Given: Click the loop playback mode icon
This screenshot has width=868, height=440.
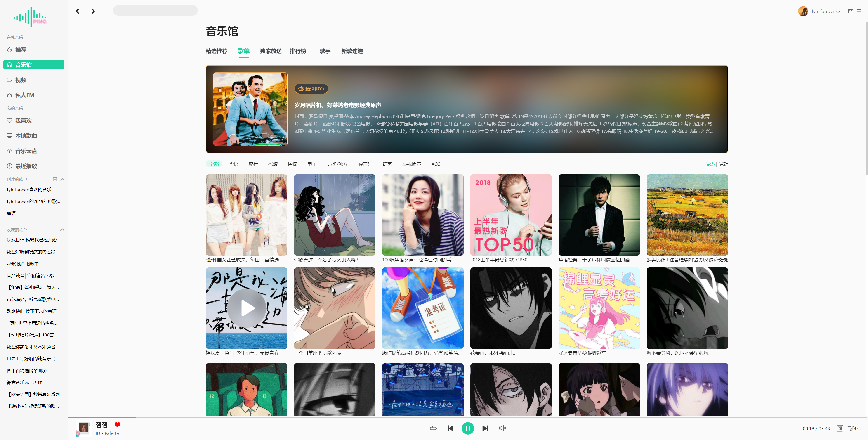Looking at the screenshot, I should 433,428.
